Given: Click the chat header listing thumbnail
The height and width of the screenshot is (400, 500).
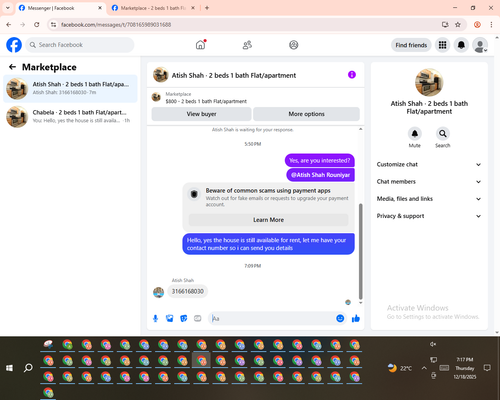Looking at the screenshot, I should pyautogui.click(x=160, y=75).
